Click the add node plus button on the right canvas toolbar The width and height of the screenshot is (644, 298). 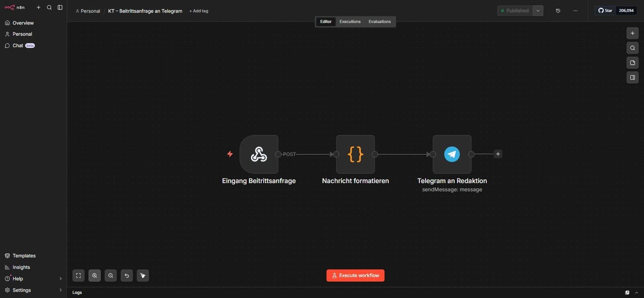pos(632,33)
